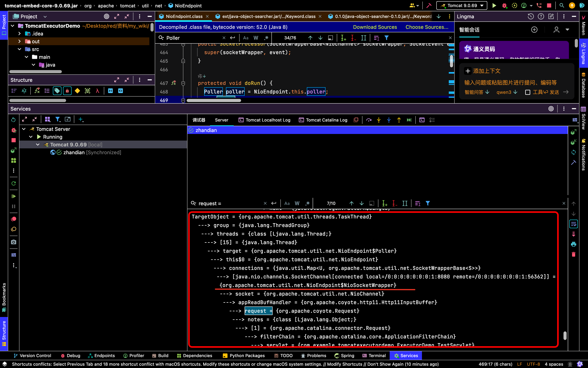The height and width of the screenshot is (368, 588).
Task: Open Project view mode dropdown
Action: [45, 17]
